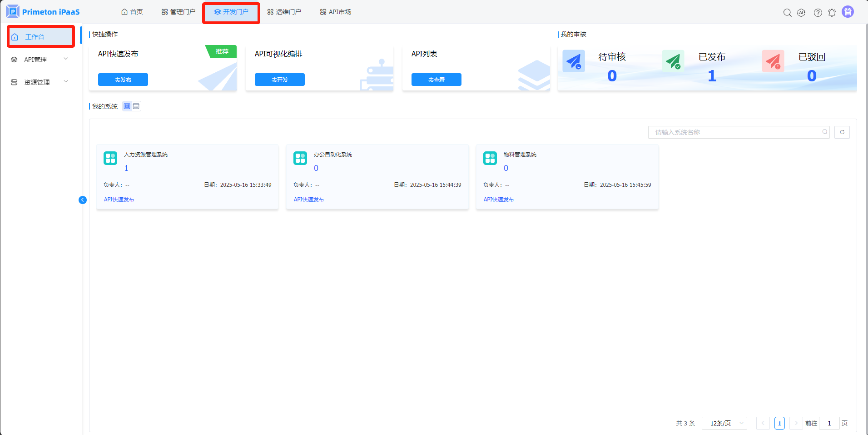Expand the API管理 sidebar menu
The height and width of the screenshot is (435, 868).
pos(40,60)
